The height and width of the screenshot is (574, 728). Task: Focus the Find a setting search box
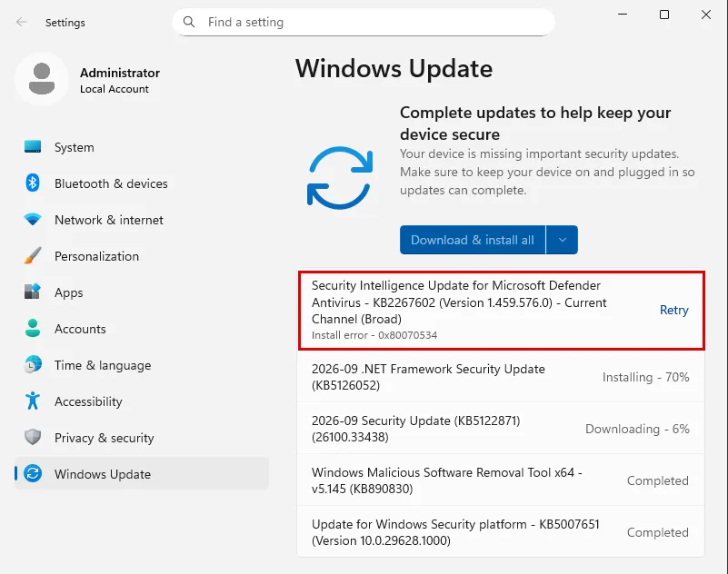pyautogui.click(x=364, y=22)
